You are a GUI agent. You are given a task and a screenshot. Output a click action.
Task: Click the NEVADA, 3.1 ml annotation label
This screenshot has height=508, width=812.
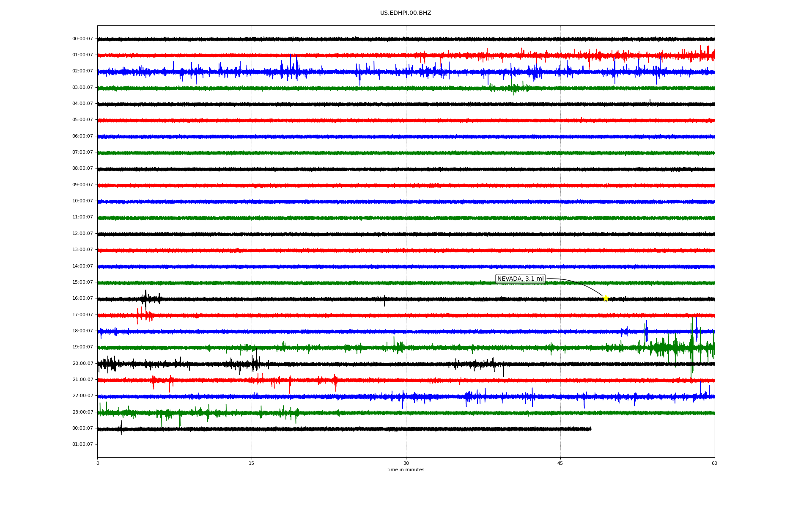pyautogui.click(x=520, y=279)
